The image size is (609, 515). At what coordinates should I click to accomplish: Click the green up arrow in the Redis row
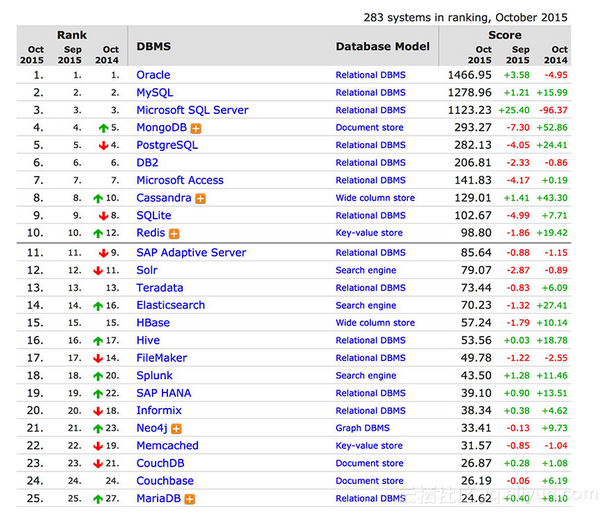tap(98, 233)
